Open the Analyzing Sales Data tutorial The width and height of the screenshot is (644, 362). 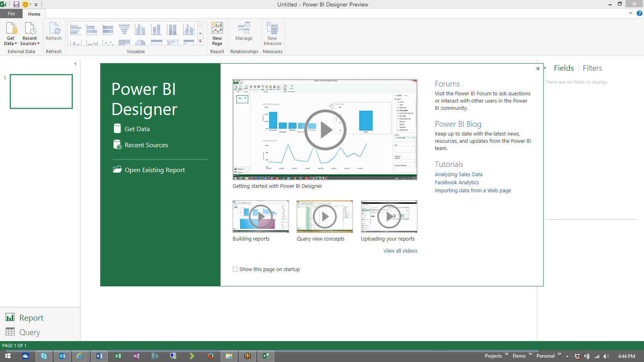[x=458, y=174]
